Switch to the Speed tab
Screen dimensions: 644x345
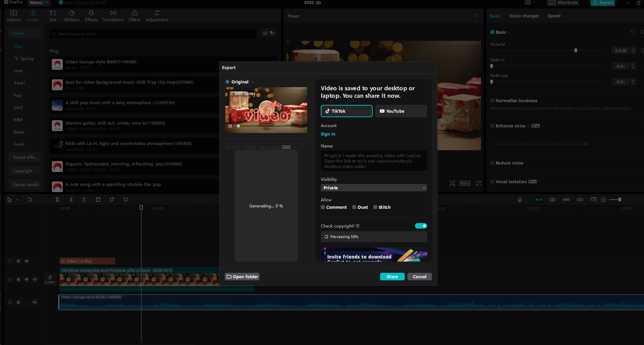(x=554, y=16)
